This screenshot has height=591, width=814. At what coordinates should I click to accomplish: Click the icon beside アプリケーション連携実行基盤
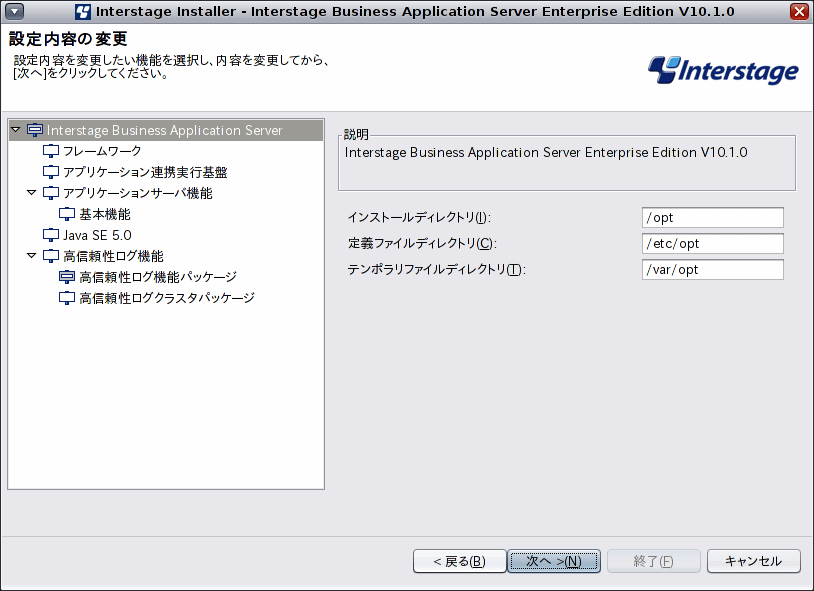click(x=51, y=172)
